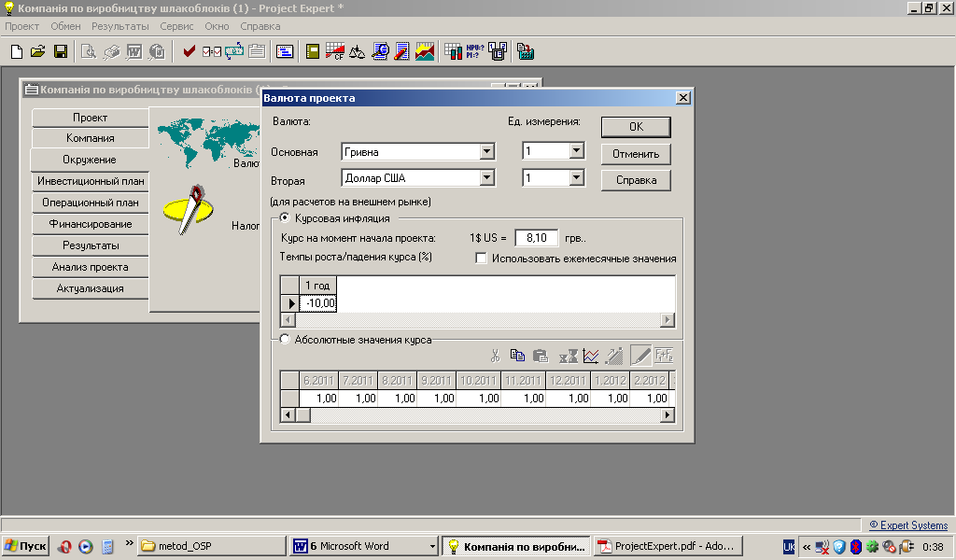Screen dimensions: 956x560
Task: Click the red checkmark toolbar icon
Action: [189, 51]
